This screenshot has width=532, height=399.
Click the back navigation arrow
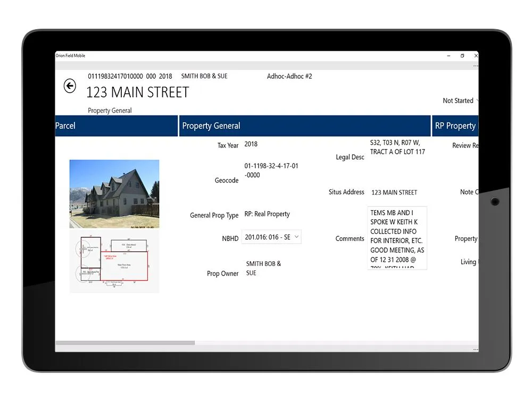(x=70, y=86)
